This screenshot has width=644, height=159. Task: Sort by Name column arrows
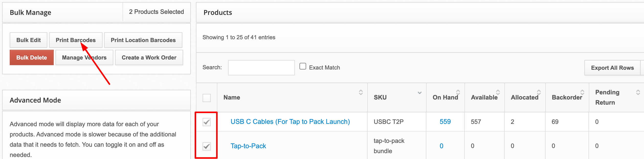361,92
